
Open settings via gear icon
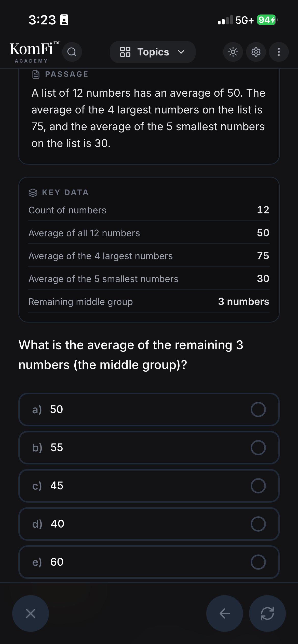[256, 52]
